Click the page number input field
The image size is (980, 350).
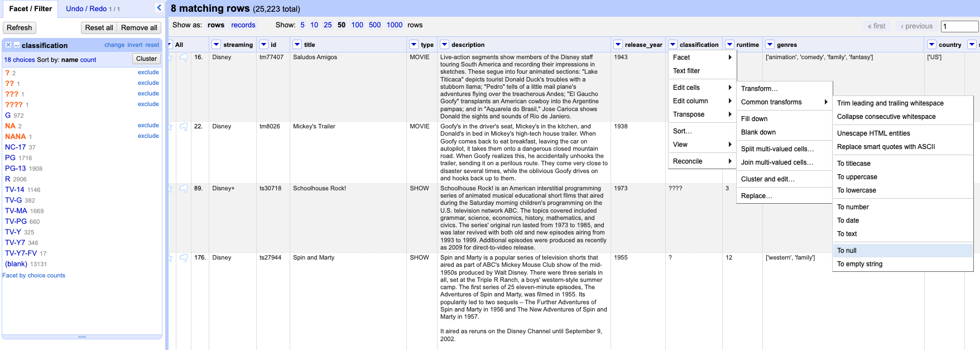point(960,26)
